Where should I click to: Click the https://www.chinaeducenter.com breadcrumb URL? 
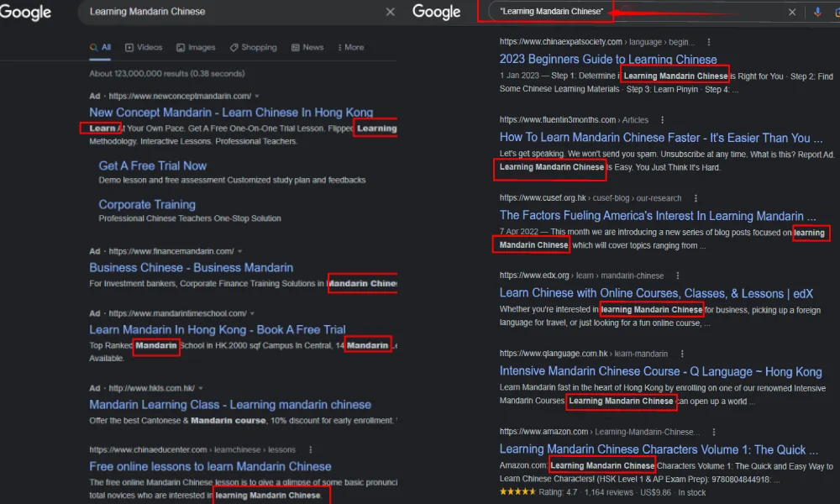click(x=148, y=450)
